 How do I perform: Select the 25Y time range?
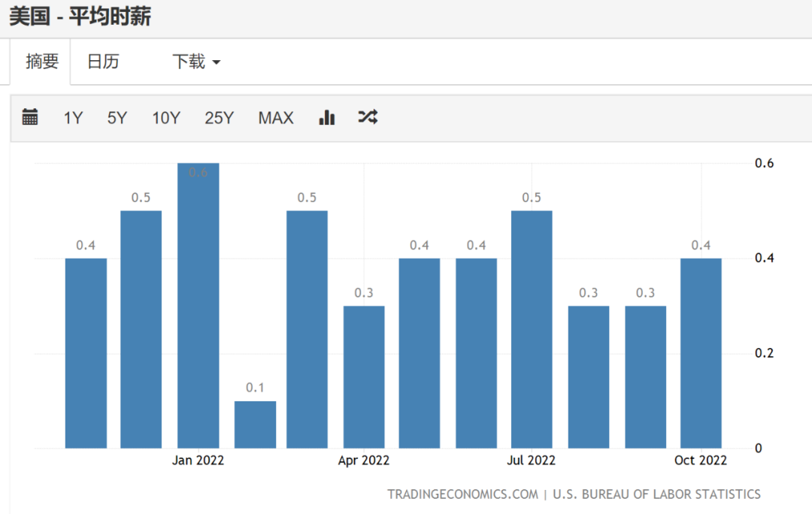219,118
